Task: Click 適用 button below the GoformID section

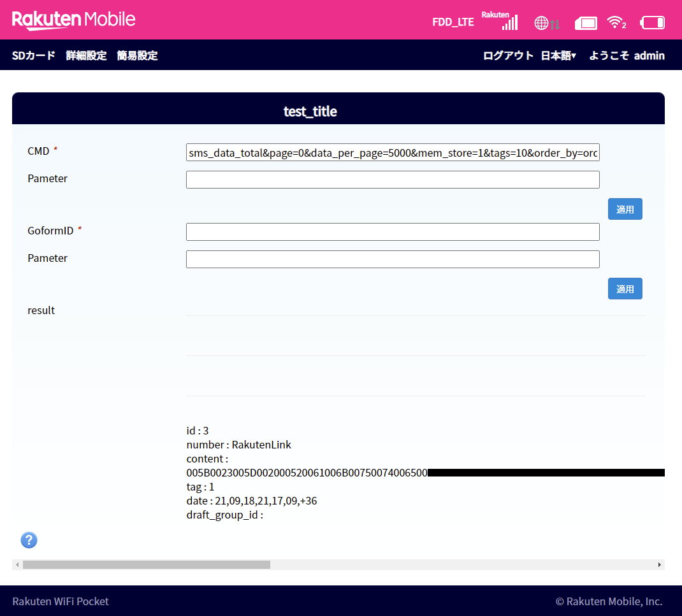Action: 625,289
